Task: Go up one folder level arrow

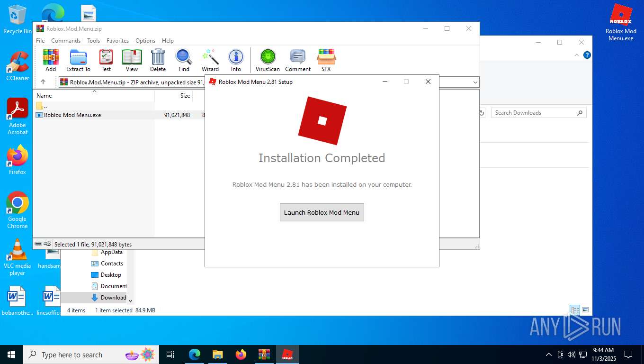Action: [43, 82]
